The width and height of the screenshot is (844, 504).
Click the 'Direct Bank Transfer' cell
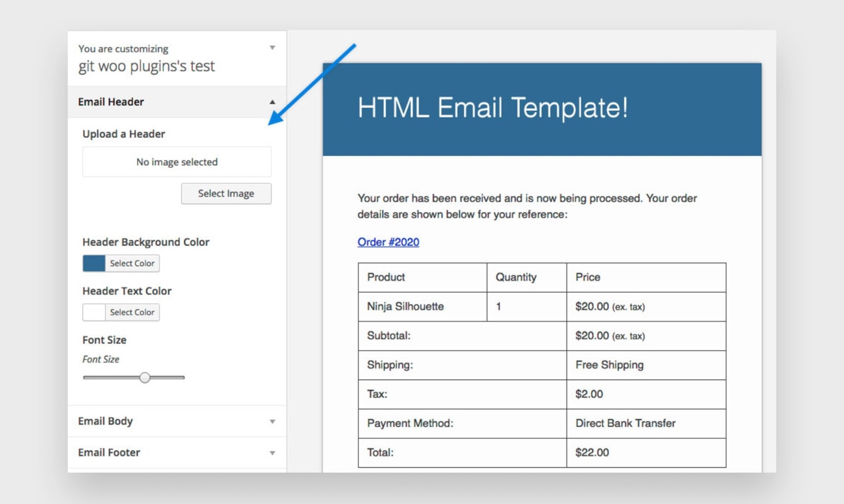[x=646, y=424]
